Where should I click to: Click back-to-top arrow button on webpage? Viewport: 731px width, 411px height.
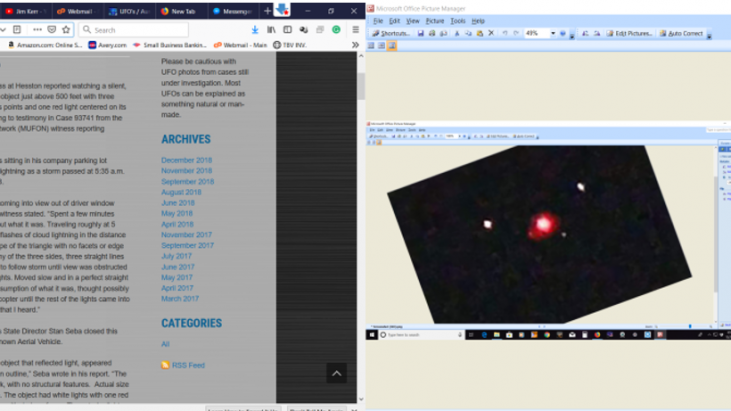337,373
